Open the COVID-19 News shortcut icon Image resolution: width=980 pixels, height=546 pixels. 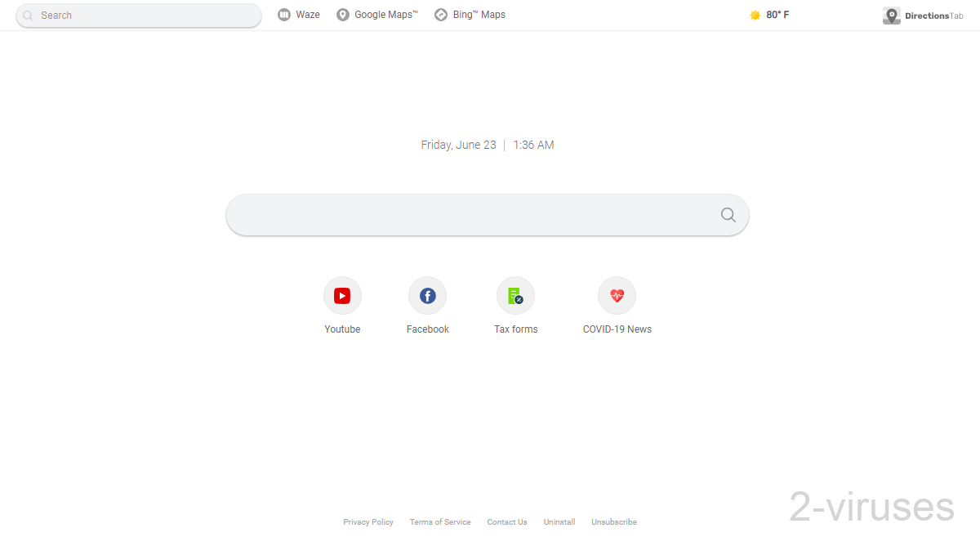click(617, 295)
